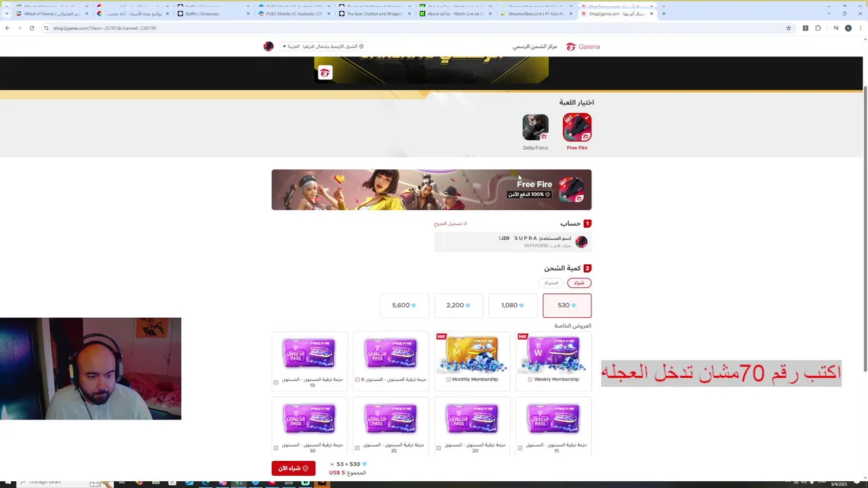Select the 5,600 diamonds option

(404, 306)
